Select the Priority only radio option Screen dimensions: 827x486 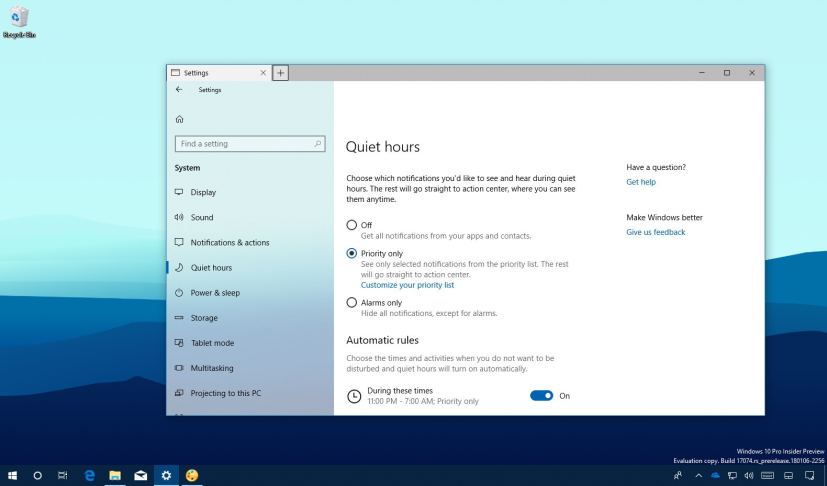352,253
